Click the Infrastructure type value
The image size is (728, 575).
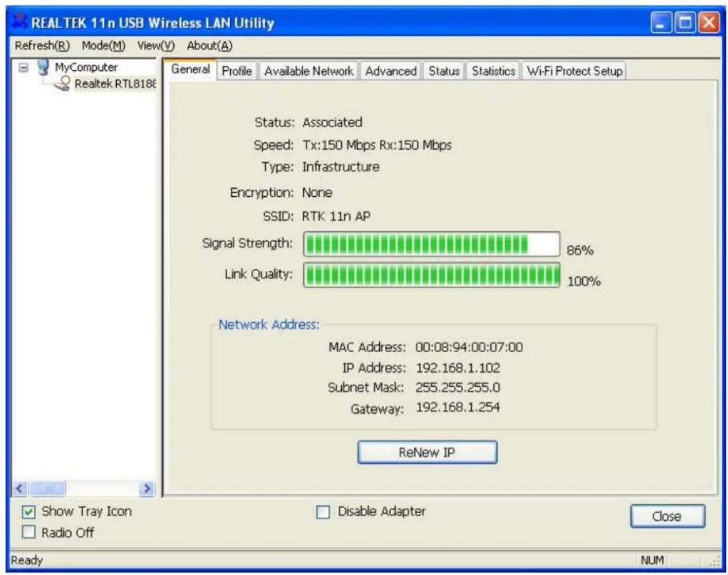point(341,167)
